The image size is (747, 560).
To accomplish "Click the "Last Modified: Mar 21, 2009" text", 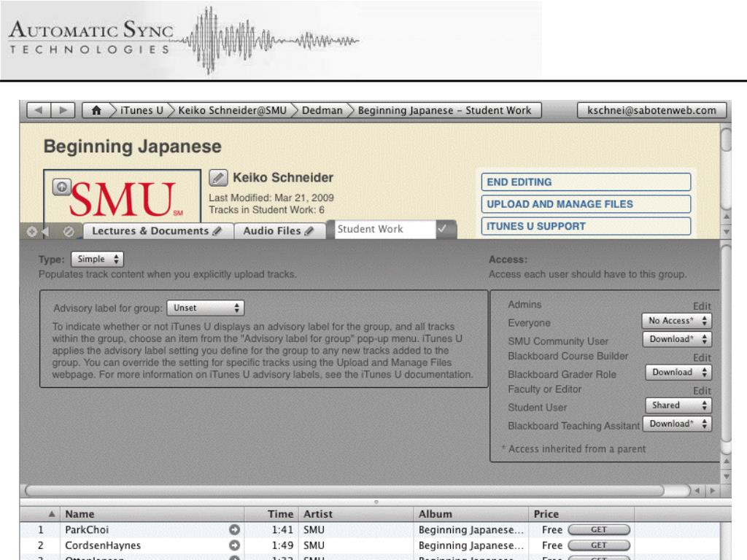I will 271,198.
